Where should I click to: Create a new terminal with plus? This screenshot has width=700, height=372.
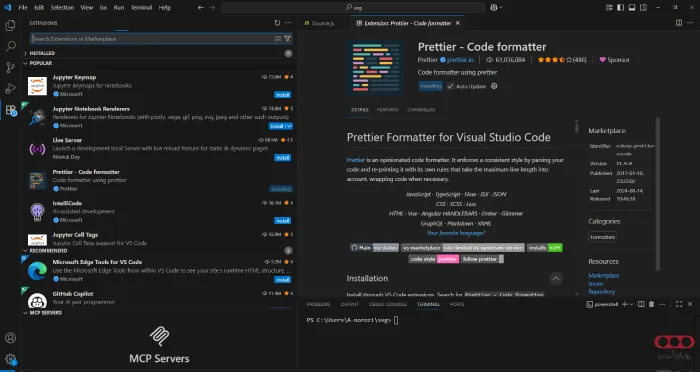625,304
